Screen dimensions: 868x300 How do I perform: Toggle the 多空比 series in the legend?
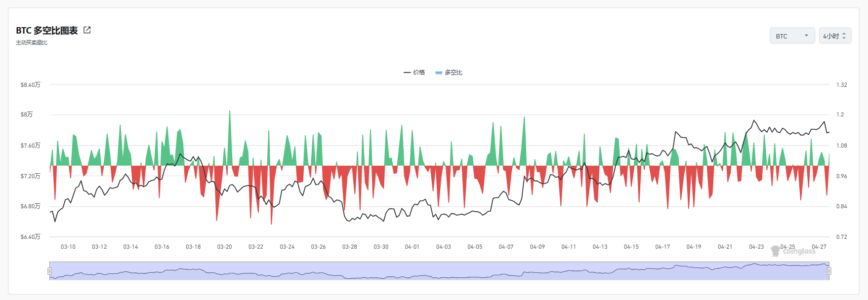point(454,73)
